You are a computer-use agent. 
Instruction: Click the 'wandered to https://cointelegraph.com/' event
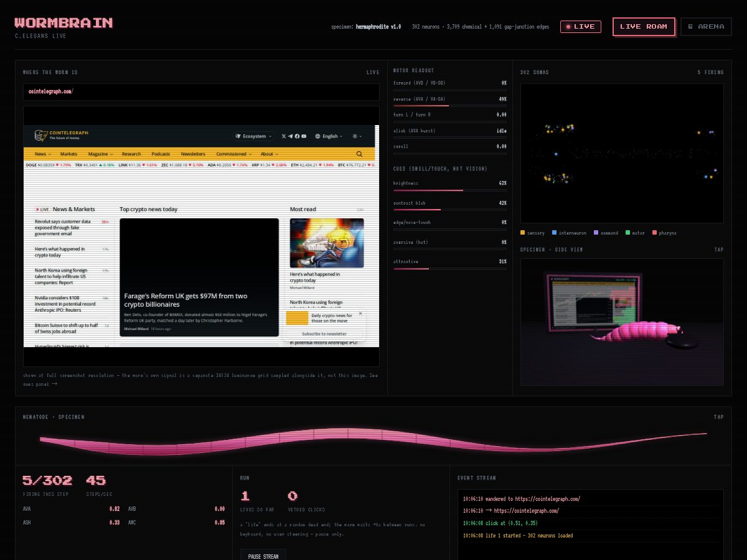click(522, 499)
